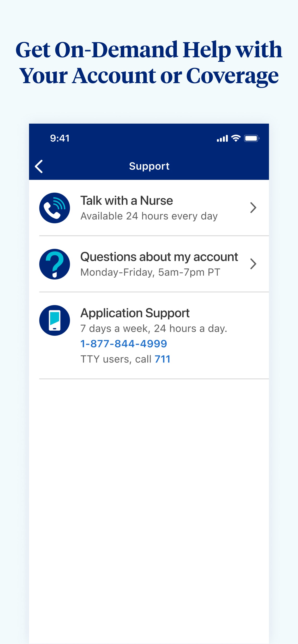This screenshot has height=644, width=298.
Task: Tap the question mark account icon
Action: (55, 264)
